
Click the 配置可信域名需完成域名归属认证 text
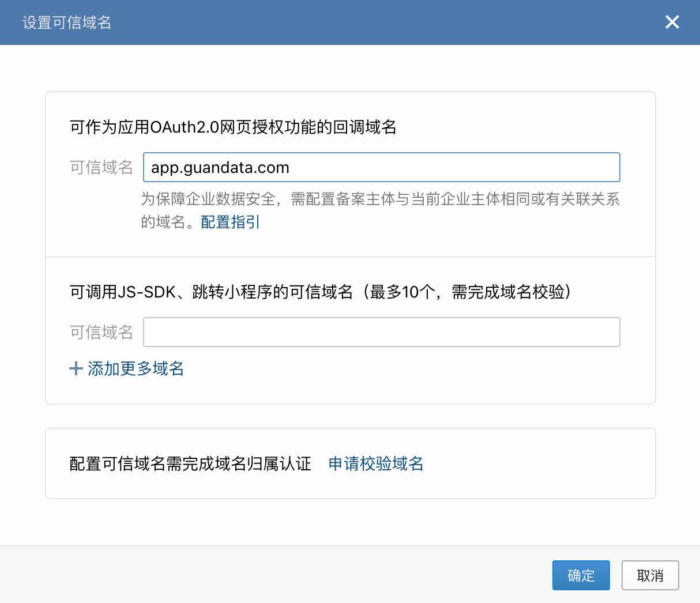pyautogui.click(x=190, y=463)
